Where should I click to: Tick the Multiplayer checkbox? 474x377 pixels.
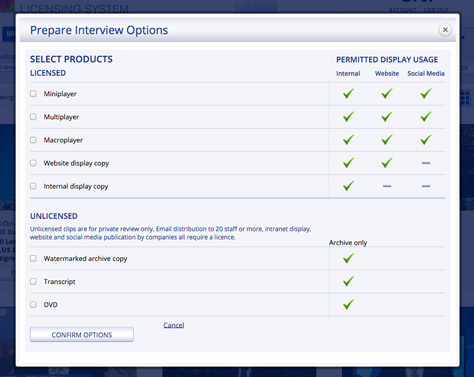click(33, 117)
